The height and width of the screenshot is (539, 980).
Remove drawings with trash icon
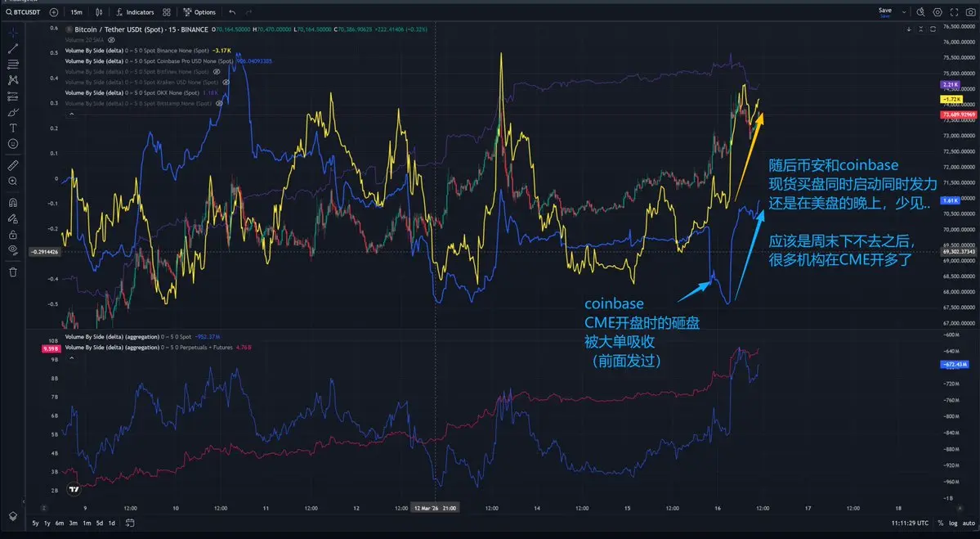point(13,272)
